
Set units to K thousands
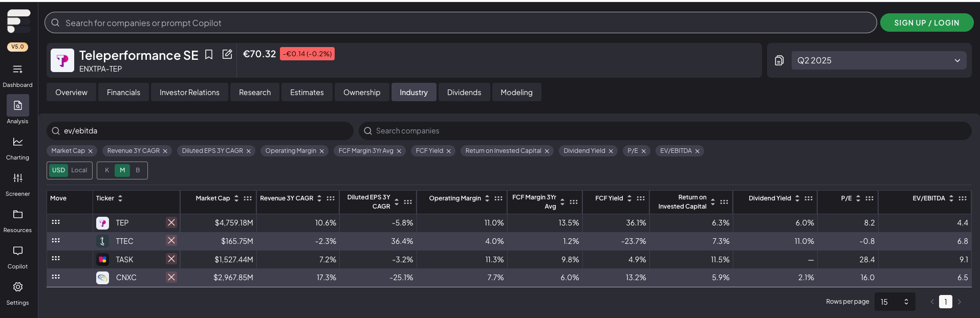(107, 170)
